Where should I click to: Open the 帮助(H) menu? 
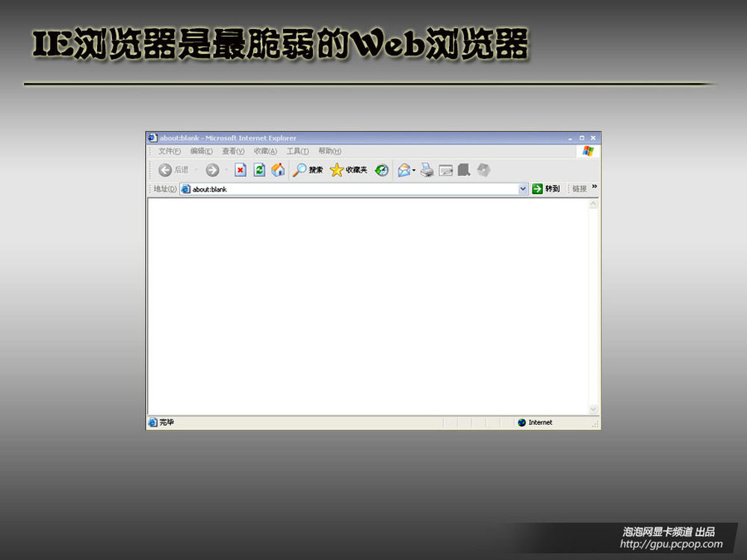329,151
